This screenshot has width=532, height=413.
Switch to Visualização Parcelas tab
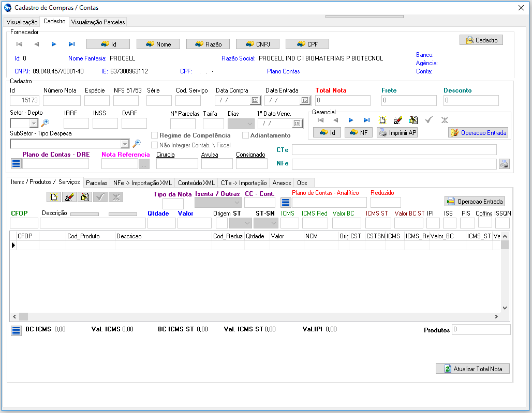(x=98, y=22)
